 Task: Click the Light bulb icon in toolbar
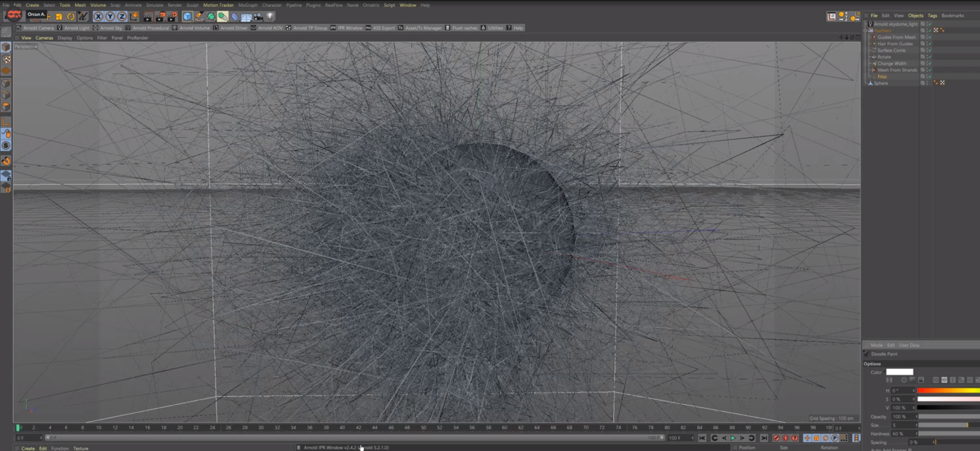click(x=270, y=17)
